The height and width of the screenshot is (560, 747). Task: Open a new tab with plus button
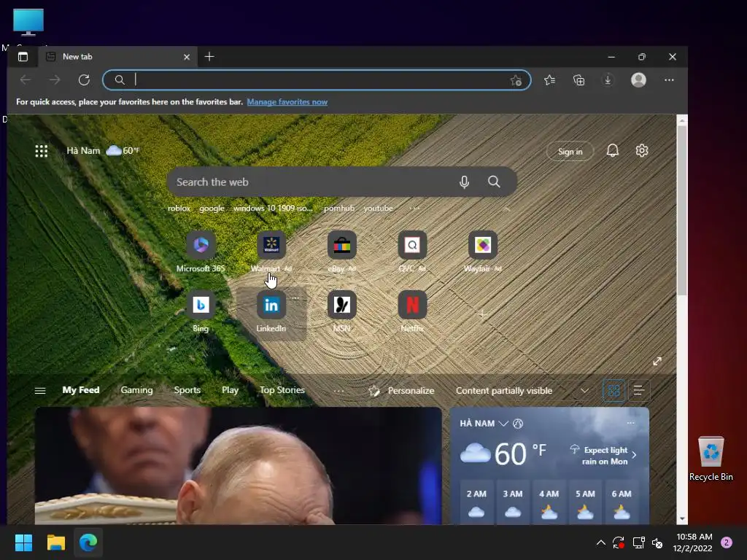(x=209, y=57)
